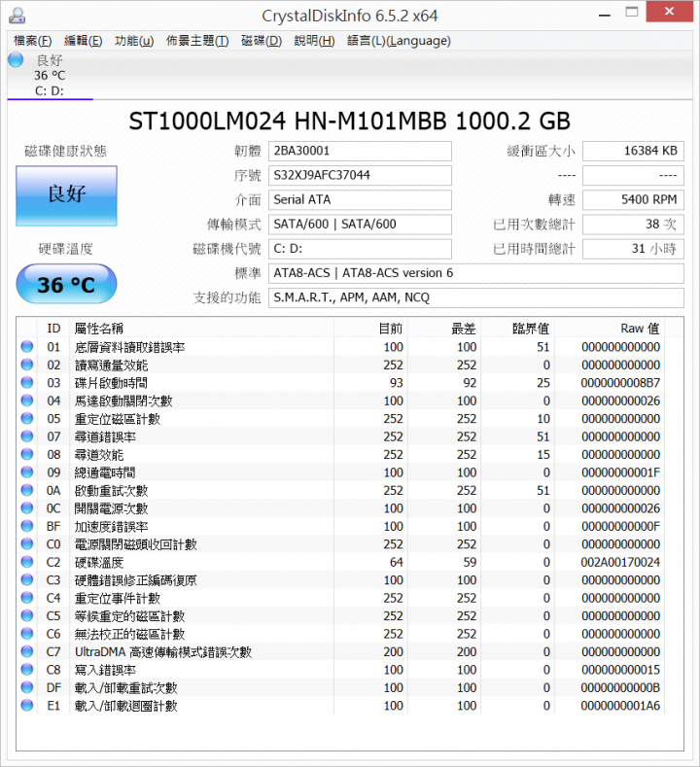Click the power on count field 38 次
Viewport: 700px width, 767px height.
tap(633, 224)
